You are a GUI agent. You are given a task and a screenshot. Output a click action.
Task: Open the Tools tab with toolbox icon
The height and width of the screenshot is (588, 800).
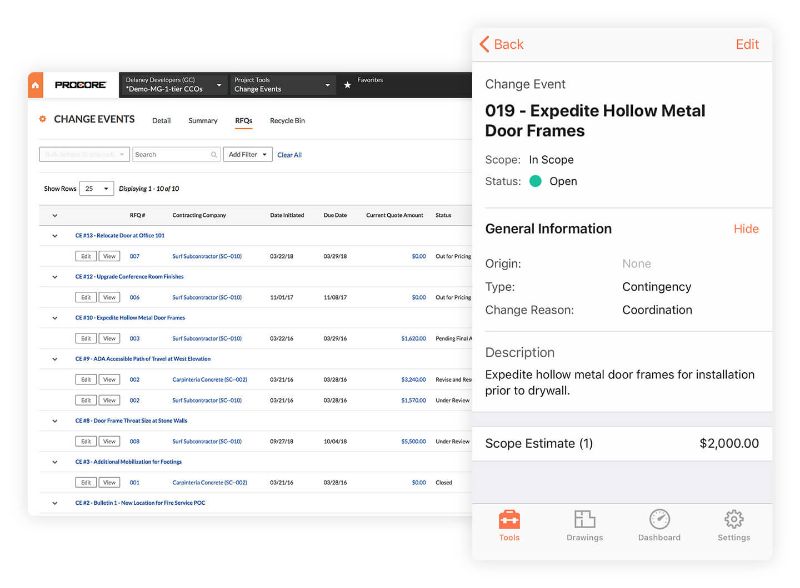509,525
